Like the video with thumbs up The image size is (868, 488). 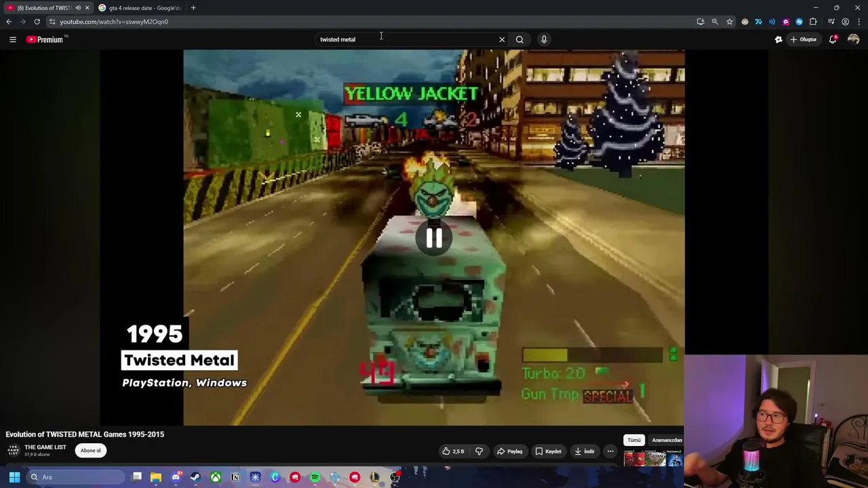(453, 451)
